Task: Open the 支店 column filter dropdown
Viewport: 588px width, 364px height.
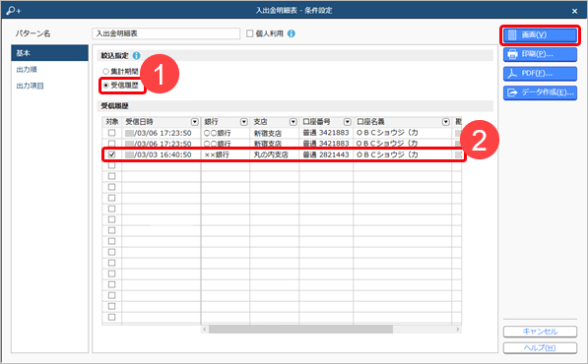Action: tap(294, 122)
